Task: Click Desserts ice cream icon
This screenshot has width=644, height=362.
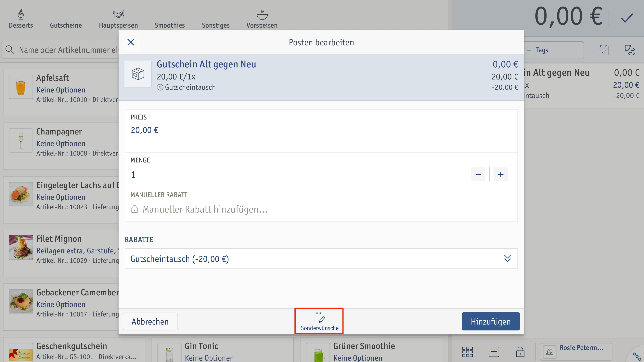Action: click(x=21, y=14)
